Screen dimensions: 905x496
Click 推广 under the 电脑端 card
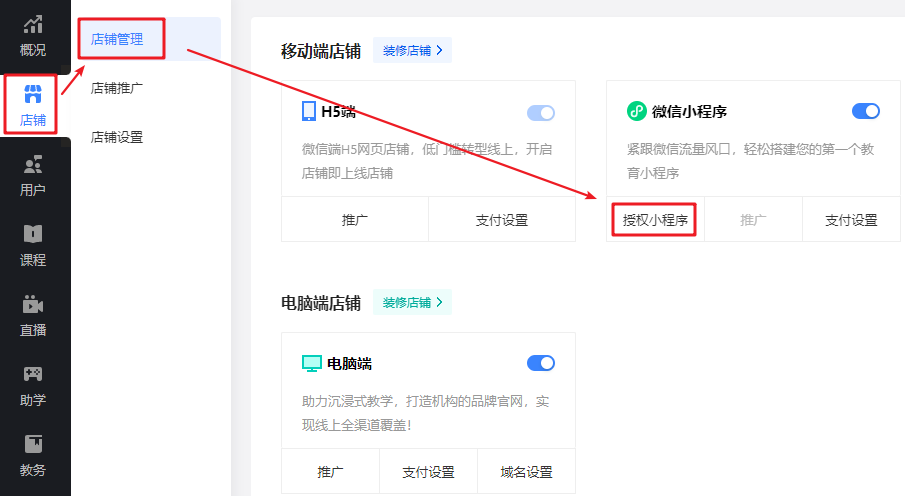(x=330, y=472)
